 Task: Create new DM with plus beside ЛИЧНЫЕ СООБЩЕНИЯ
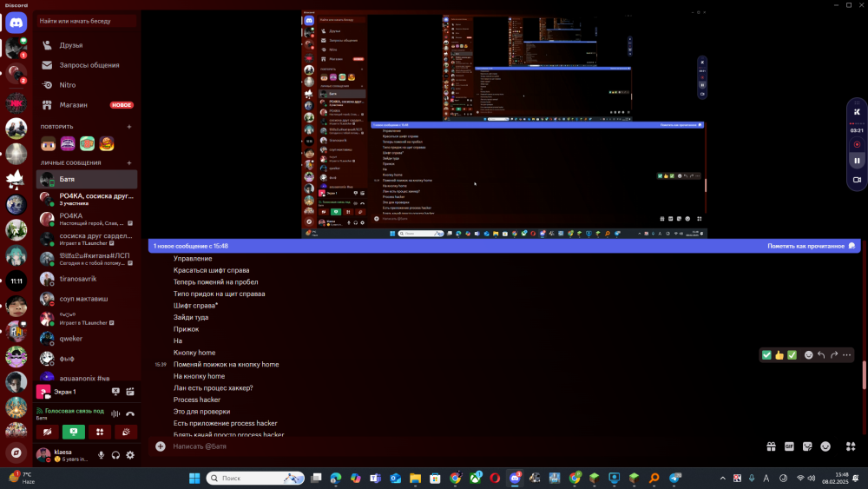pyautogui.click(x=129, y=162)
